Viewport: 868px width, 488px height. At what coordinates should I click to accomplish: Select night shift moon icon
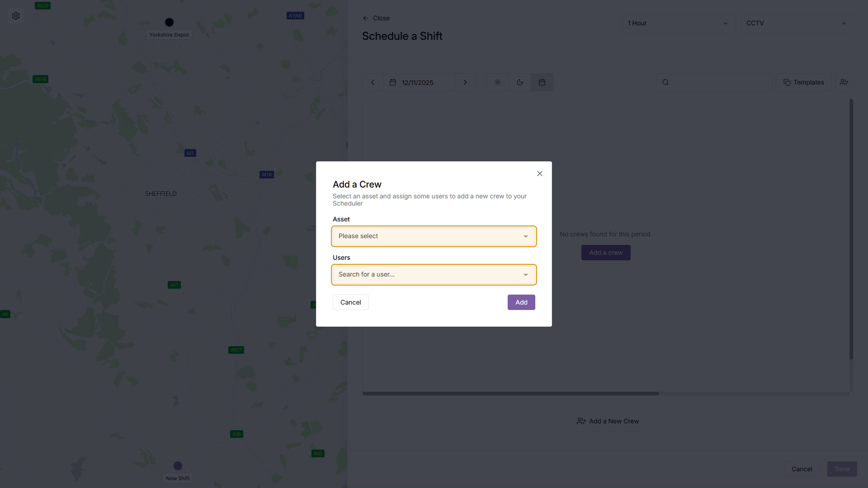tap(520, 82)
